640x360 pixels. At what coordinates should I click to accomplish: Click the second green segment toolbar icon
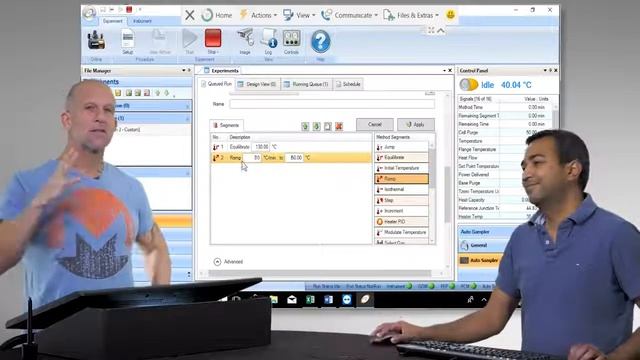[x=316, y=127]
